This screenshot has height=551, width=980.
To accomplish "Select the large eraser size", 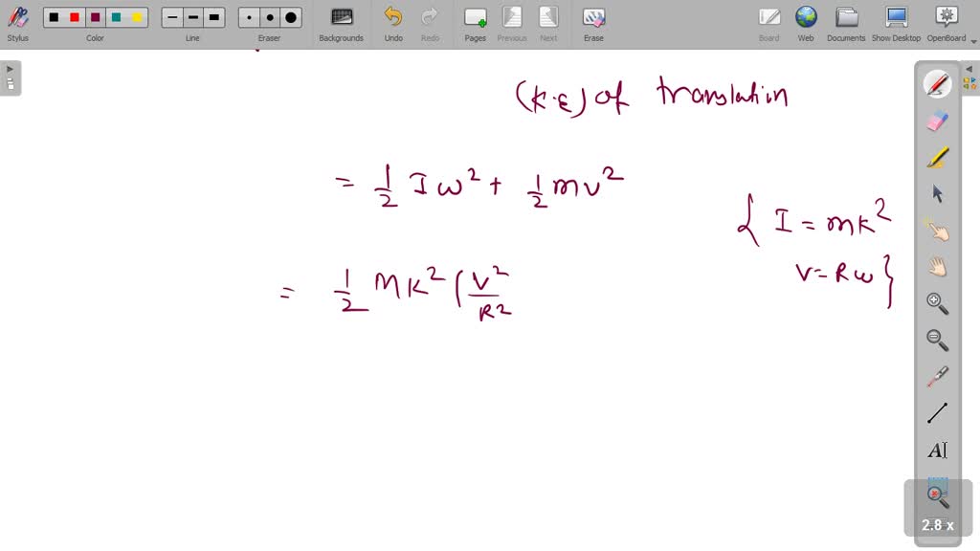I will pyautogui.click(x=291, y=17).
